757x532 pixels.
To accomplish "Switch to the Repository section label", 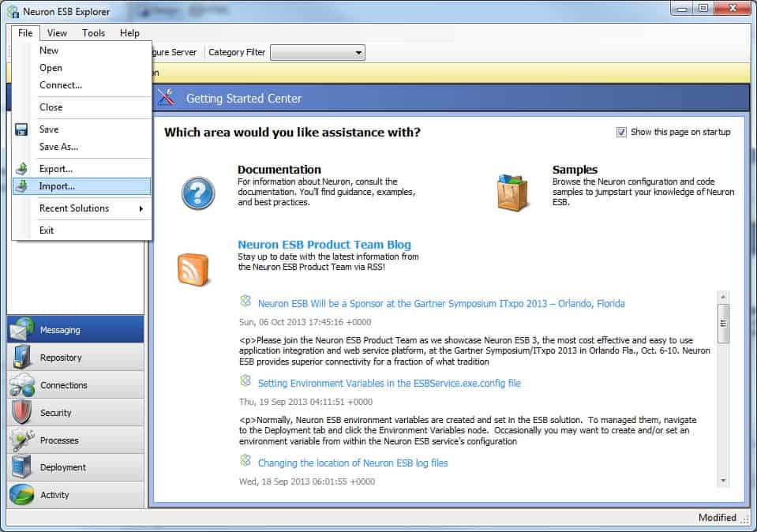I will click(x=61, y=358).
